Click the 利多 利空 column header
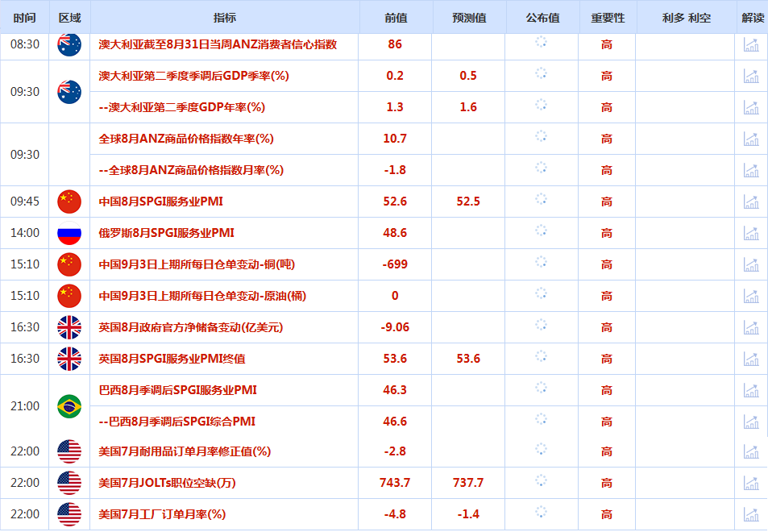This screenshot has height=532, width=768. (x=687, y=18)
